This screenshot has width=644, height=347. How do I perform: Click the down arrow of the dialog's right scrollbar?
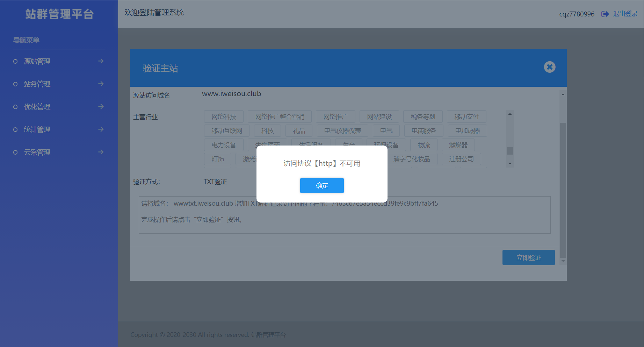point(563,261)
